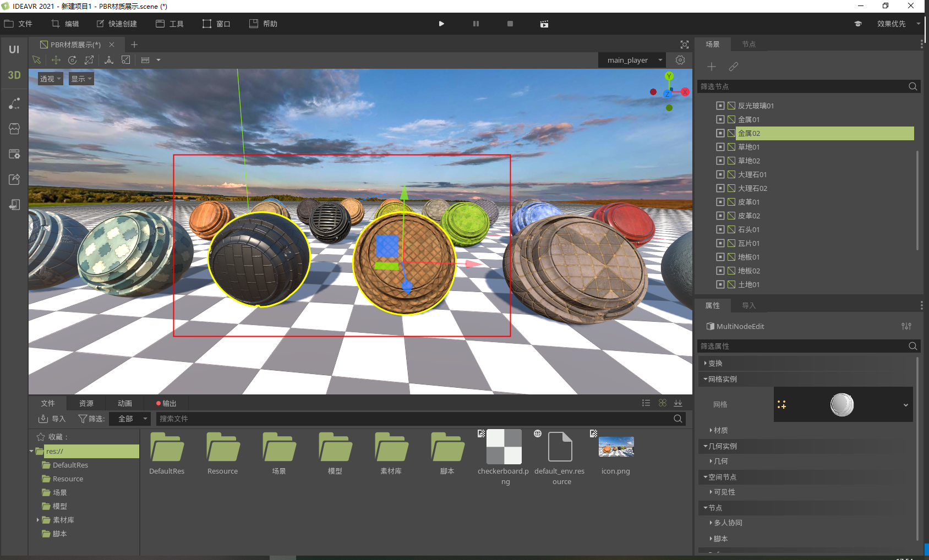Activate the scale tool

point(89,60)
